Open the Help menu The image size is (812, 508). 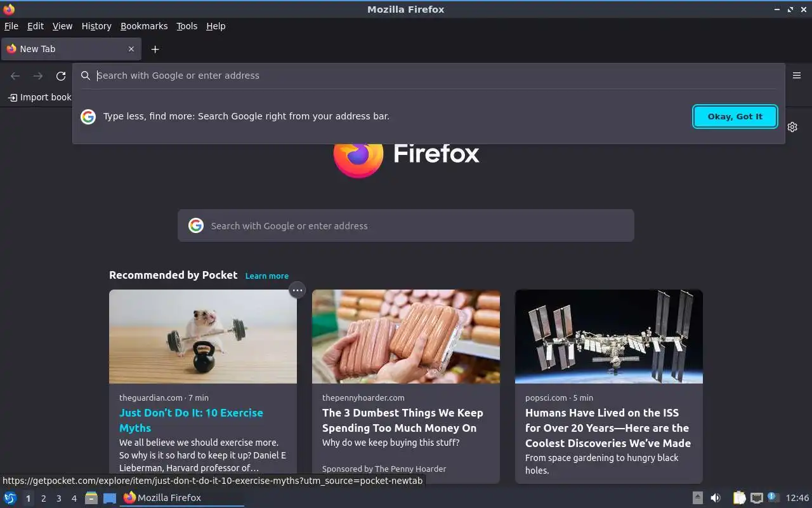[216, 26]
